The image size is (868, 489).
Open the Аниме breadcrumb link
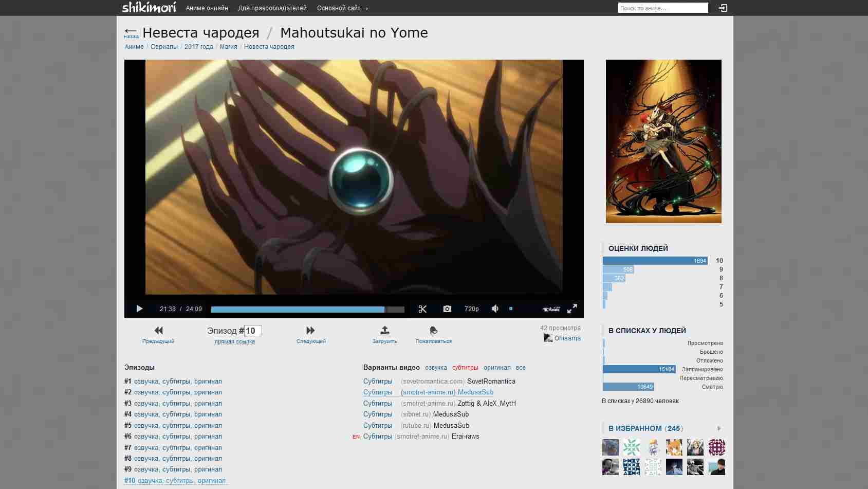134,47
